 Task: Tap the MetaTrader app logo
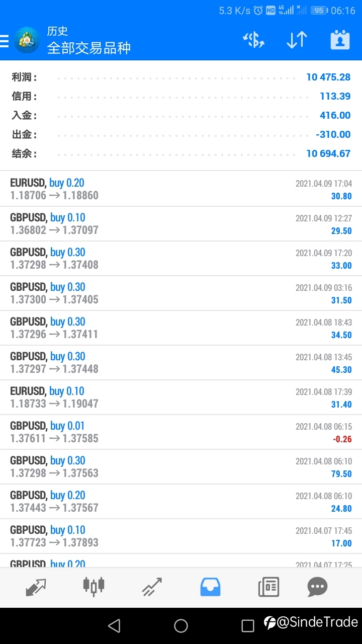(x=26, y=40)
